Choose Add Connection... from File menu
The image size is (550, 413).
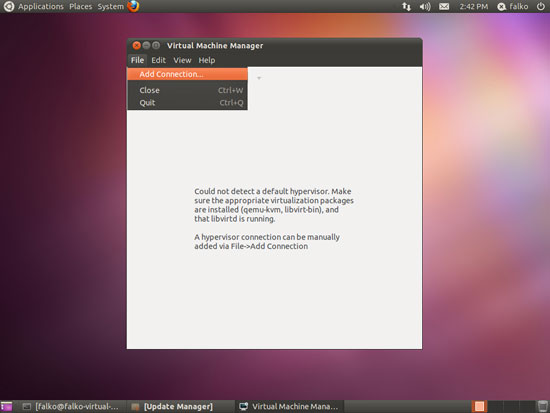[x=187, y=74]
